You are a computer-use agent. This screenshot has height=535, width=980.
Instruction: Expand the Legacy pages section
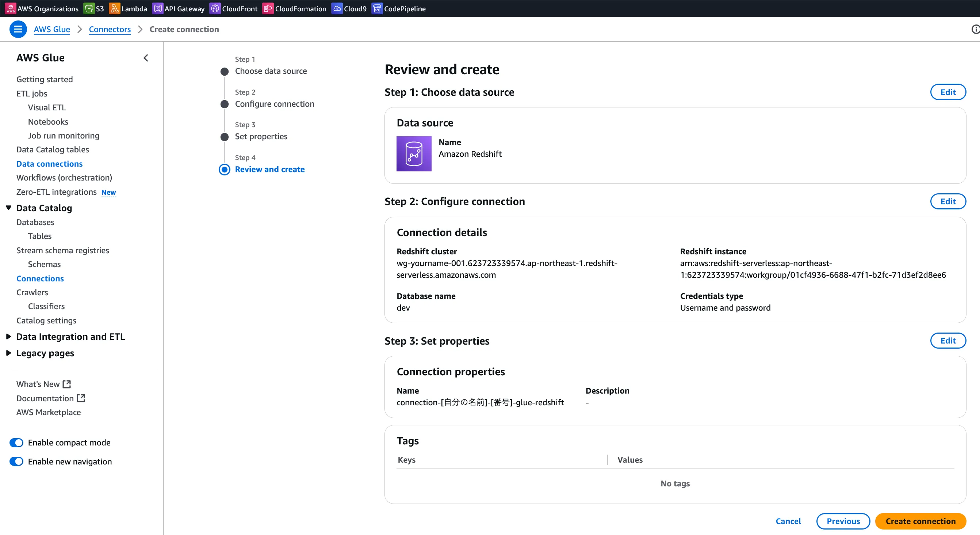coord(9,353)
